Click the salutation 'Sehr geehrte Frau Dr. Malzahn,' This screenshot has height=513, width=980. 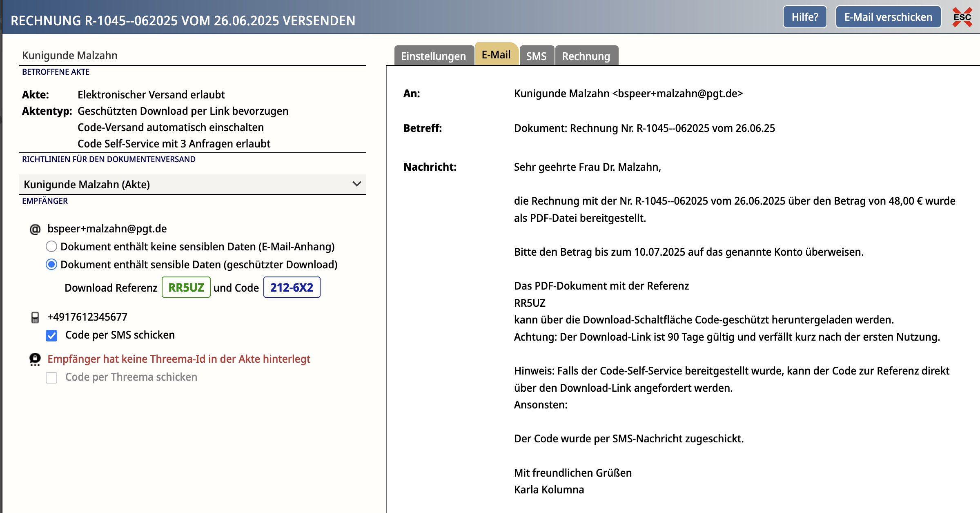[588, 167]
